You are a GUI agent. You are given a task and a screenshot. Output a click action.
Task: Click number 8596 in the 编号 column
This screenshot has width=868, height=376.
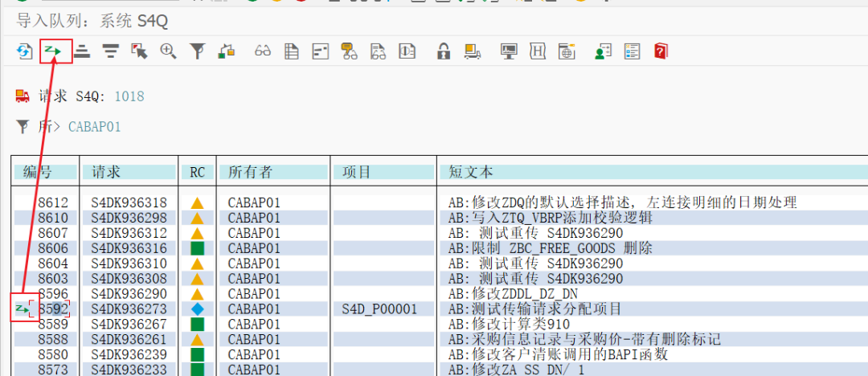point(53,293)
